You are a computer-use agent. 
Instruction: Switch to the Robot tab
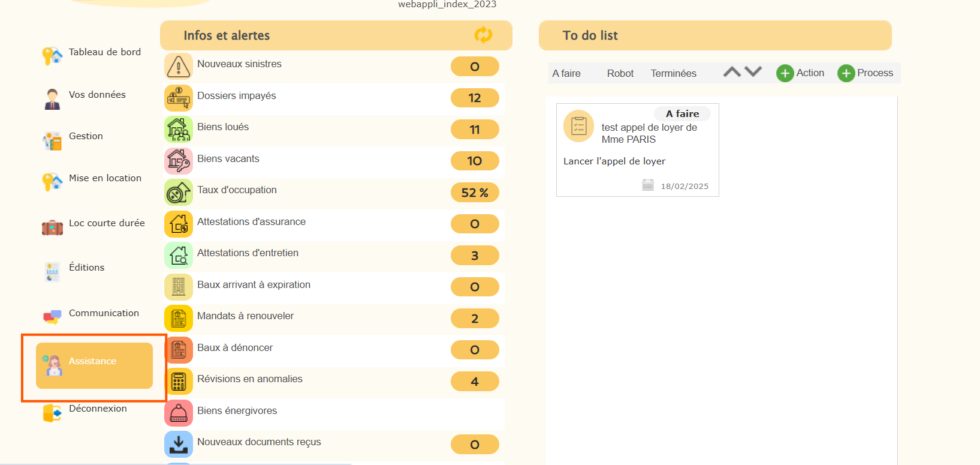(620, 73)
